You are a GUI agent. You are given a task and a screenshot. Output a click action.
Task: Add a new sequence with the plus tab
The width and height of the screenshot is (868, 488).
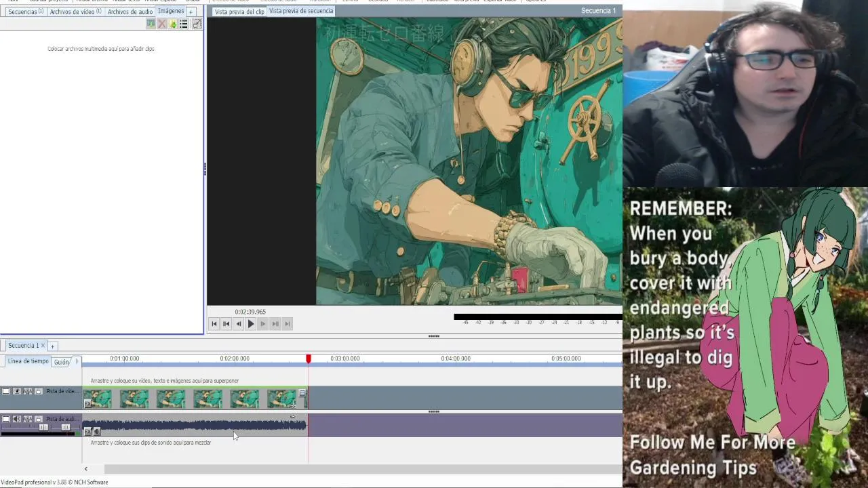[52, 346]
